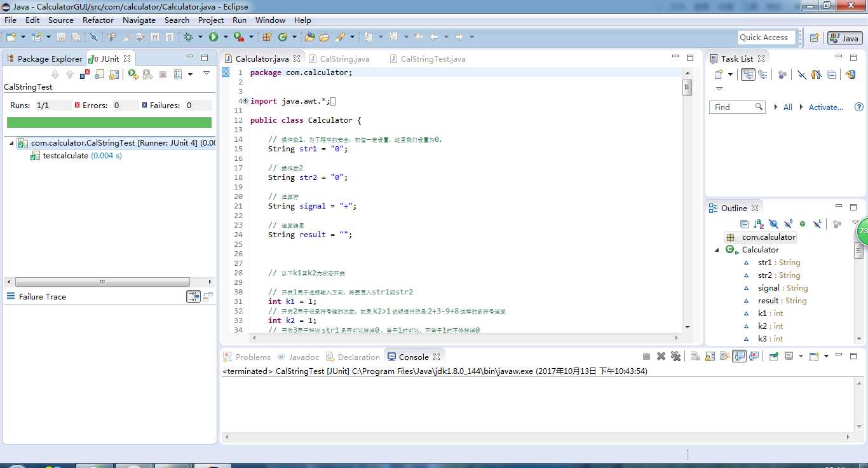This screenshot has width=868, height=468.
Task: Click the Quick Access search field
Action: (767, 38)
